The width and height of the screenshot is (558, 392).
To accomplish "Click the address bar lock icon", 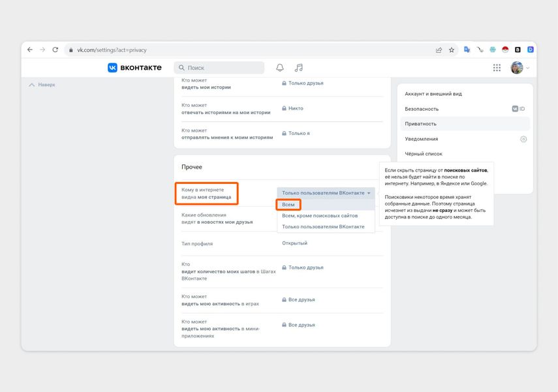I will (71, 50).
